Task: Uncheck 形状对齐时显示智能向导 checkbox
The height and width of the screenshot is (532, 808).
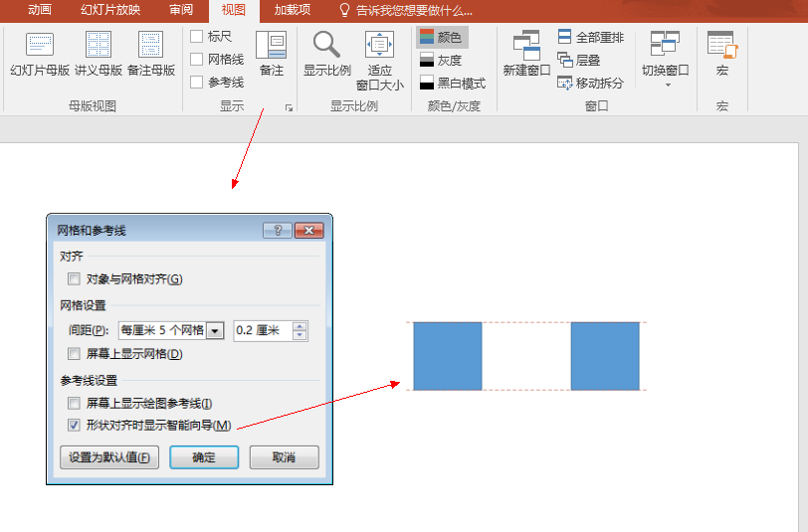Action: [x=74, y=426]
